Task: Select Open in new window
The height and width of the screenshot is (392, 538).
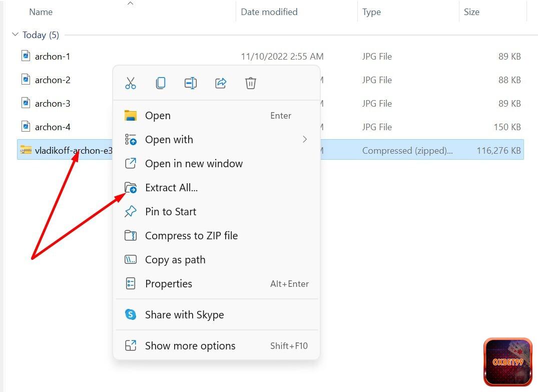Action: 216,164
